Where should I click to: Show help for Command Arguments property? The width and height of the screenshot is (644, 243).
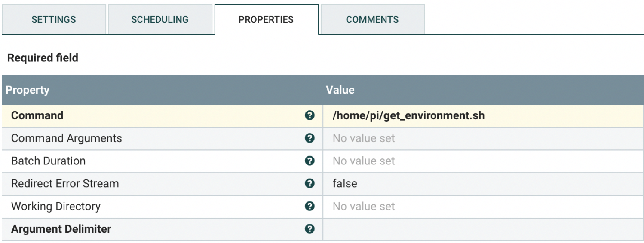(309, 138)
